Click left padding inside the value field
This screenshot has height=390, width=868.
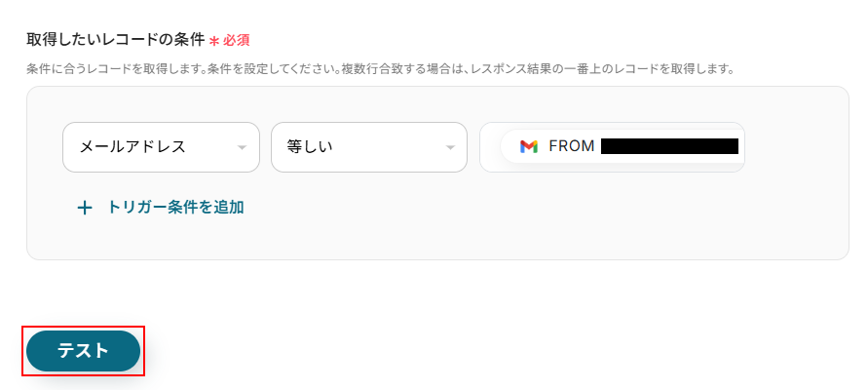click(490, 147)
